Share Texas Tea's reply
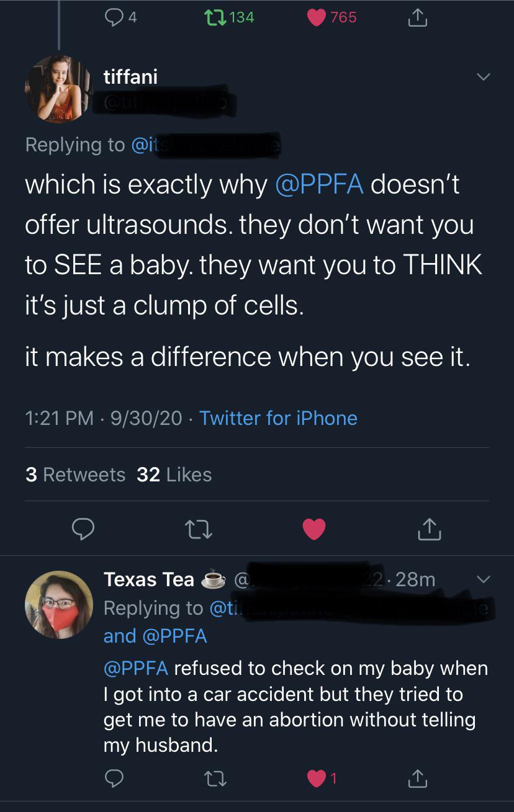 pos(417,779)
